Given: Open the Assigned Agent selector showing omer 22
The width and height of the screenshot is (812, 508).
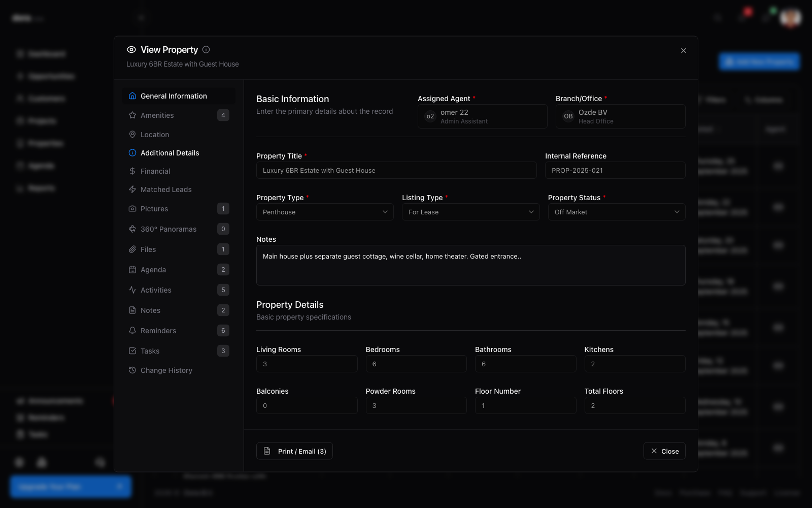Looking at the screenshot, I should coord(482,116).
